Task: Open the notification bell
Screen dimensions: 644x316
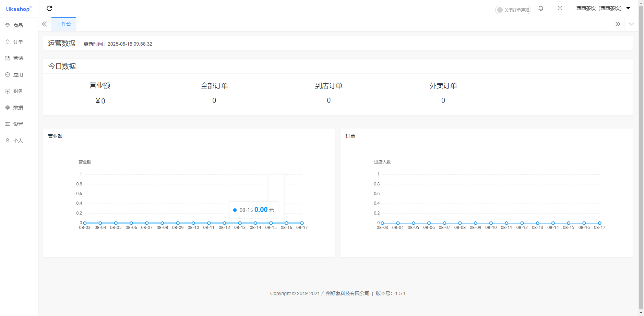Action: pos(541,8)
